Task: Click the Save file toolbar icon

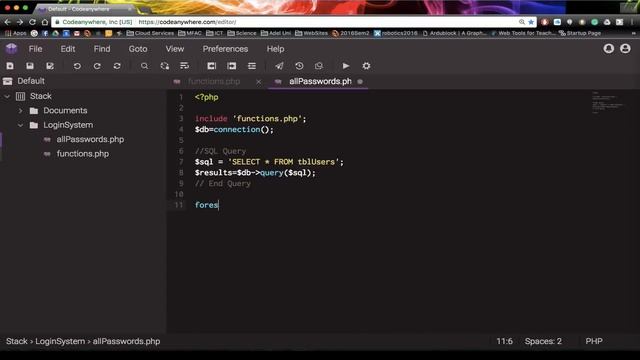Action: point(30,66)
